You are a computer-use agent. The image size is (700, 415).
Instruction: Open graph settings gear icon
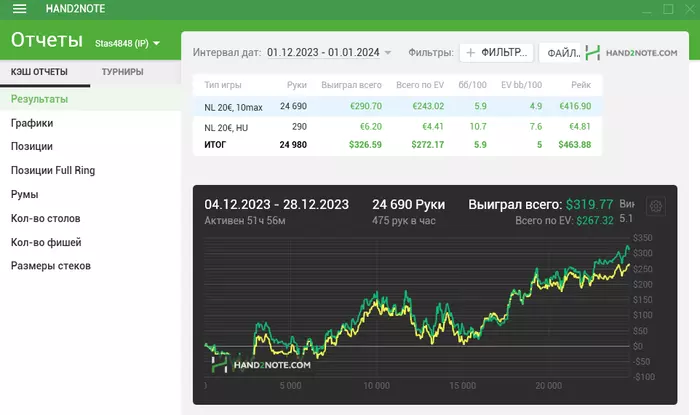coord(655,206)
